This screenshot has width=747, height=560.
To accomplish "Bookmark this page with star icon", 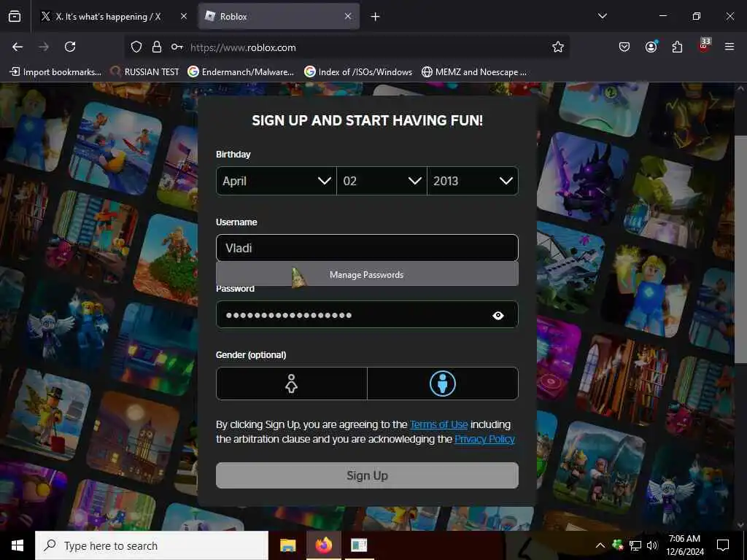I will [558, 47].
